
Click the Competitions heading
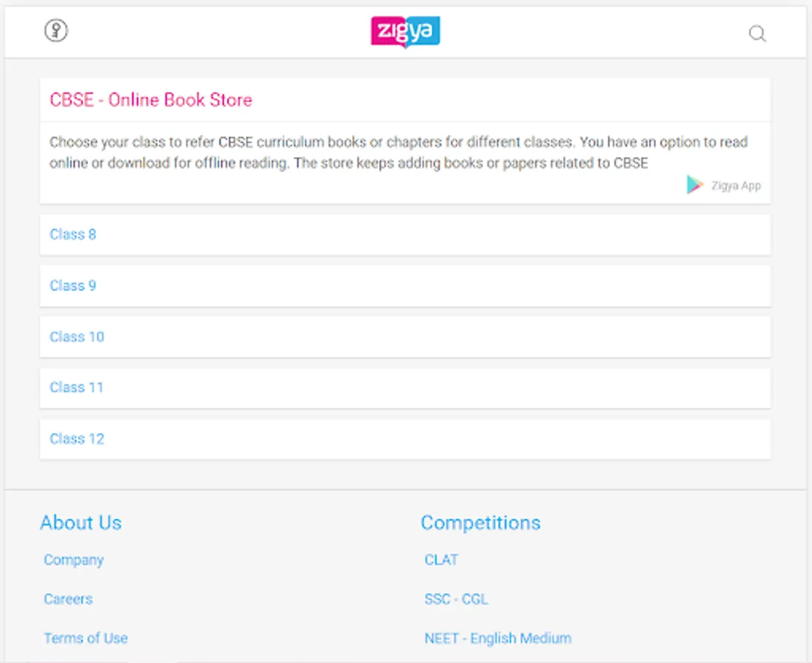480,523
